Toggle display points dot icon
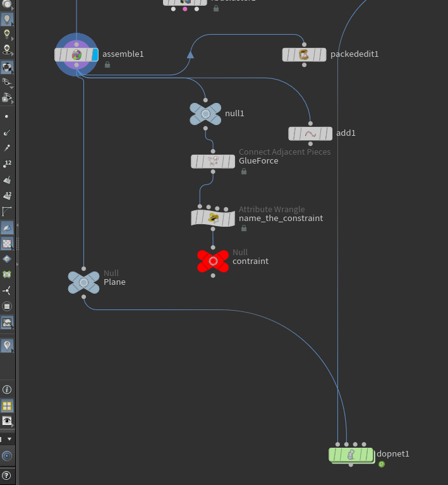Screen dimensions: 448x485 click(x=6, y=117)
